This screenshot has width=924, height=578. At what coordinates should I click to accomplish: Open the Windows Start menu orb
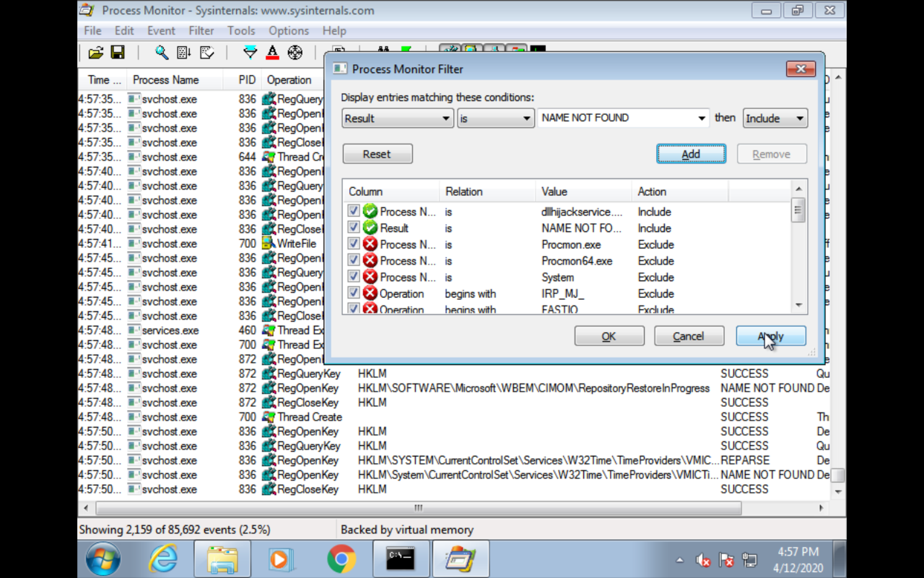point(104,559)
